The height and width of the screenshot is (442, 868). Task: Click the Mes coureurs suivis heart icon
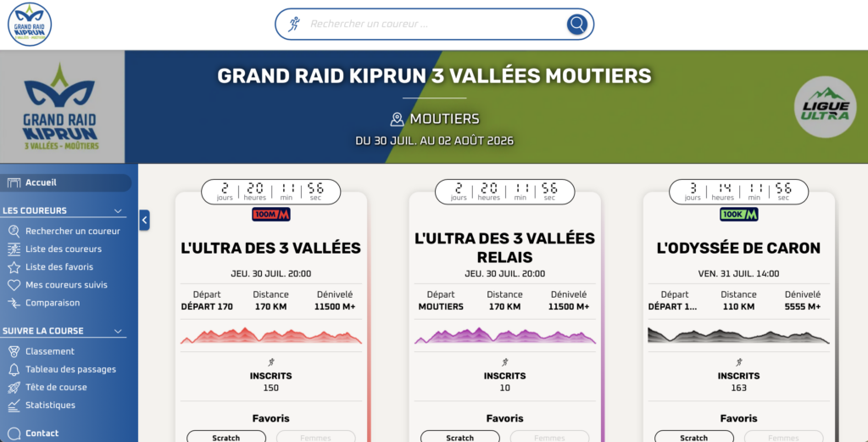(14, 285)
